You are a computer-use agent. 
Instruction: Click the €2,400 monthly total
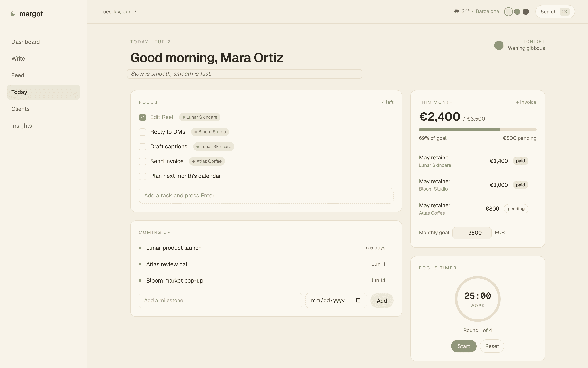tap(440, 117)
